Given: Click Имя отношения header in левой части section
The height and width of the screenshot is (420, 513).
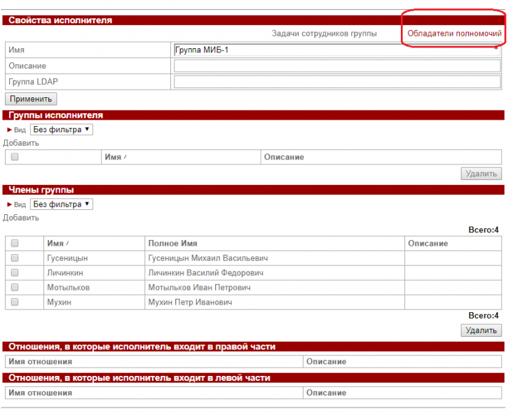Looking at the screenshot, I should click(40, 393).
